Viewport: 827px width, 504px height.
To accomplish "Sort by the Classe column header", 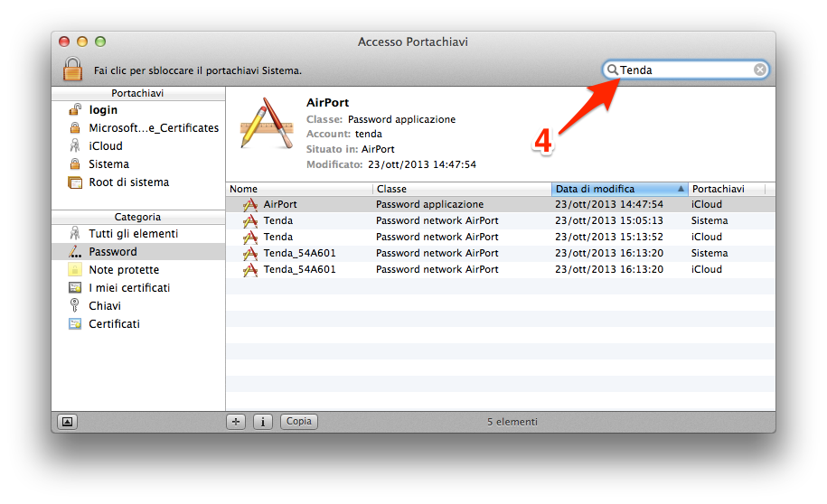I will pyautogui.click(x=462, y=189).
